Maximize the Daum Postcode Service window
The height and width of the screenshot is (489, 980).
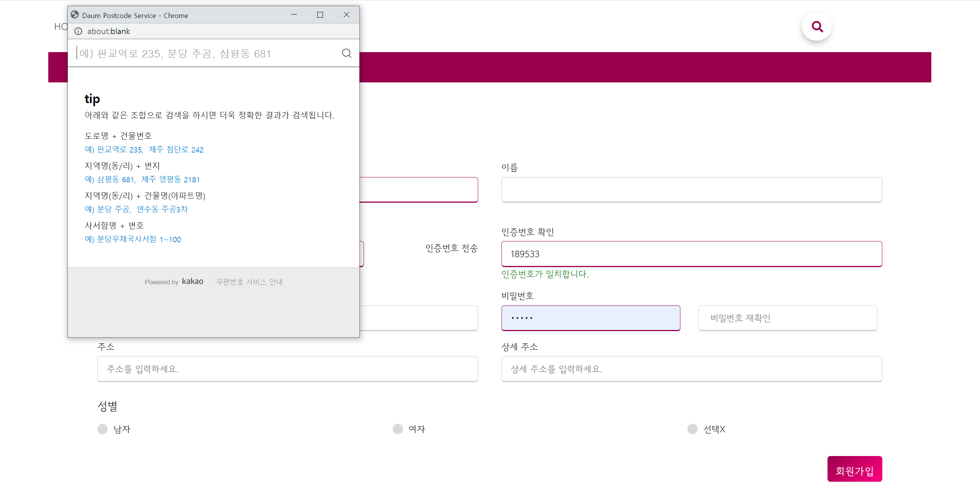tap(320, 15)
